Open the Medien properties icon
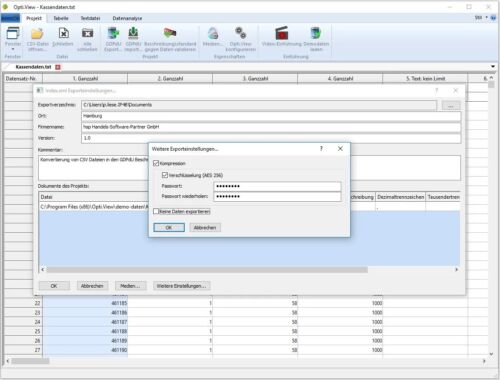 point(213,33)
